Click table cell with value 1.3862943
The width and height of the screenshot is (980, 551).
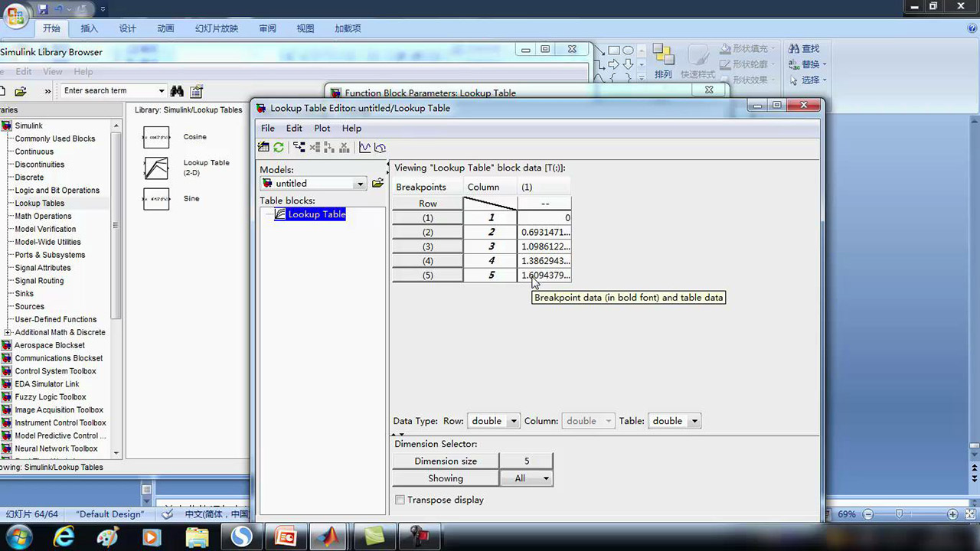pyautogui.click(x=544, y=261)
